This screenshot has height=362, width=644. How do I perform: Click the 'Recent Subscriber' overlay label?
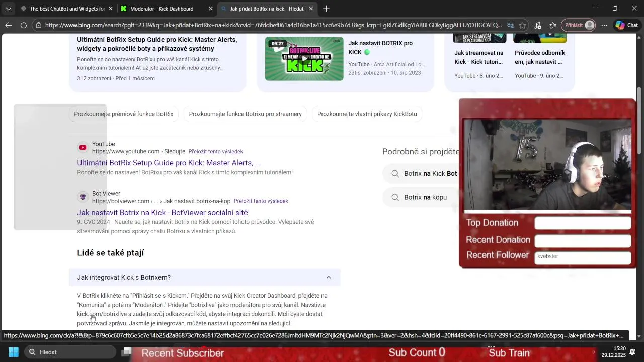pos(183,353)
